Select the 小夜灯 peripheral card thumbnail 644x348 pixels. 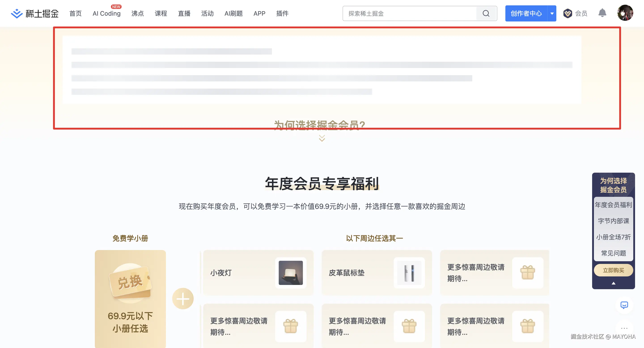click(x=291, y=273)
